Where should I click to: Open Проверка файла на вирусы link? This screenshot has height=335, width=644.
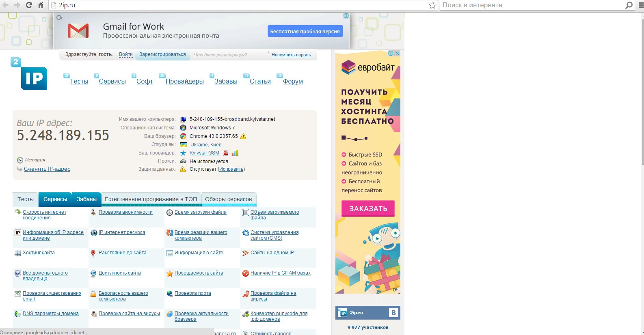coord(273,296)
